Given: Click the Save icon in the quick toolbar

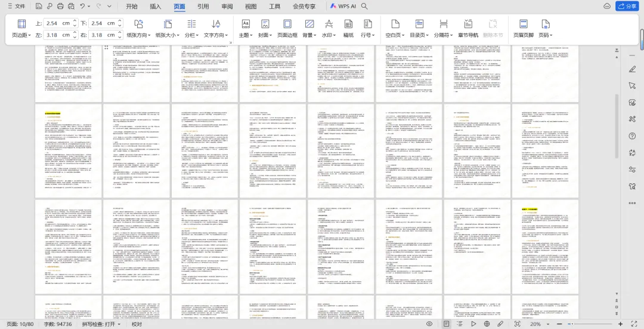Looking at the screenshot, I should (x=38, y=6).
